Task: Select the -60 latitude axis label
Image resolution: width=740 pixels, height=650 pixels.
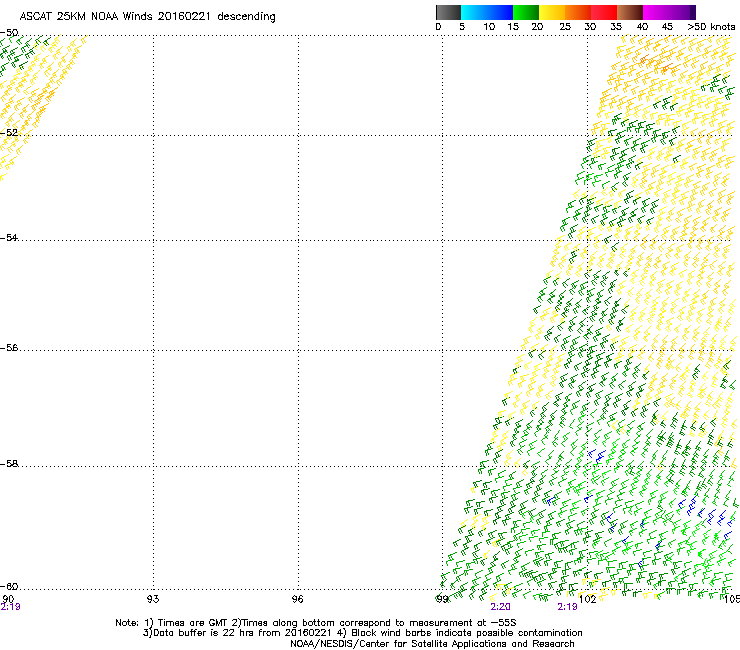Action: (9, 586)
